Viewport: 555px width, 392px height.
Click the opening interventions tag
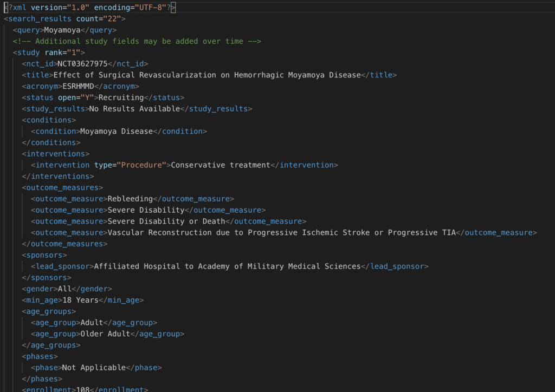pyautogui.click(x=56, y=154)
